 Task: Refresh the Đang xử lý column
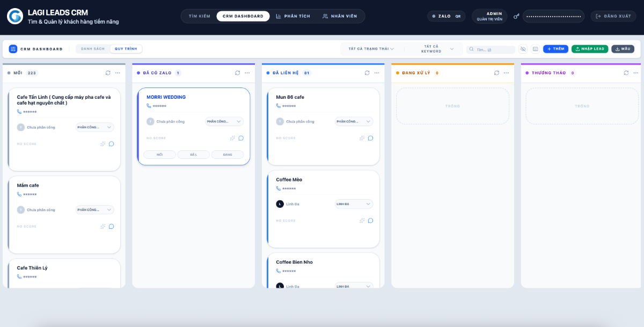(x=496, y=72)
